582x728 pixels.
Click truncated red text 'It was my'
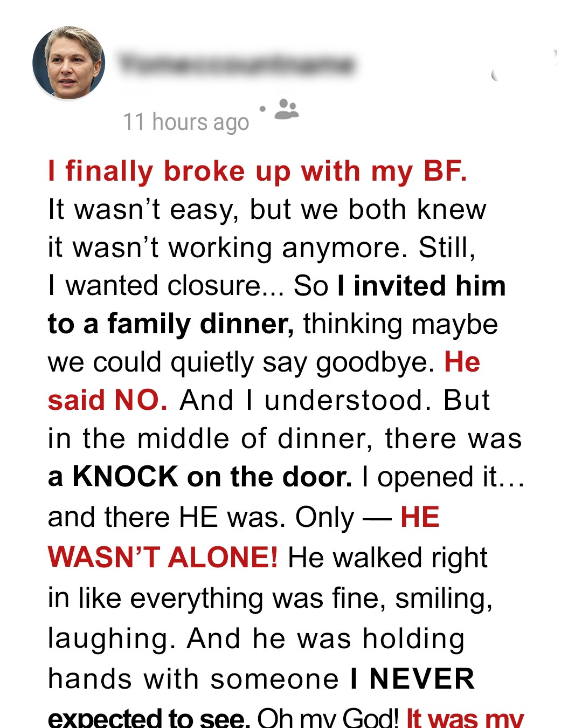tap(465, 718)
